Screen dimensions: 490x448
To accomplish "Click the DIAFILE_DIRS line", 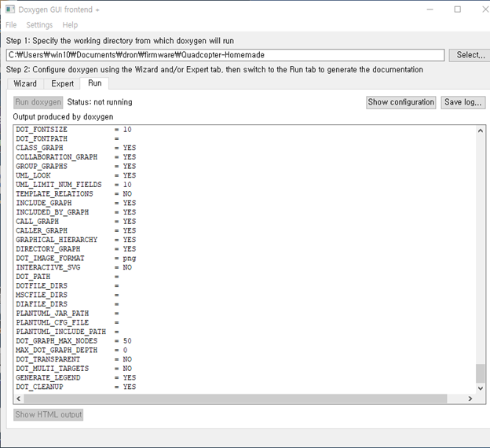I will [68, 304].
